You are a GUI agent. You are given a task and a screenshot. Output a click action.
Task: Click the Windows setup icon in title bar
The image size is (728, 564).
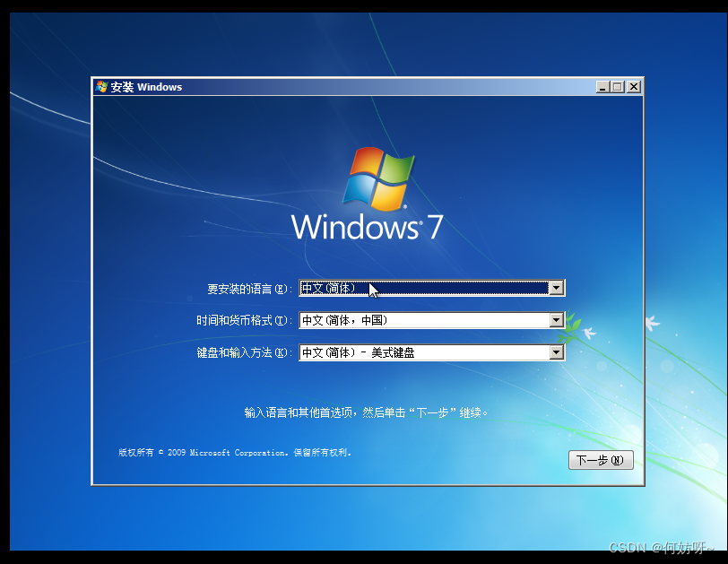point(101,87)
